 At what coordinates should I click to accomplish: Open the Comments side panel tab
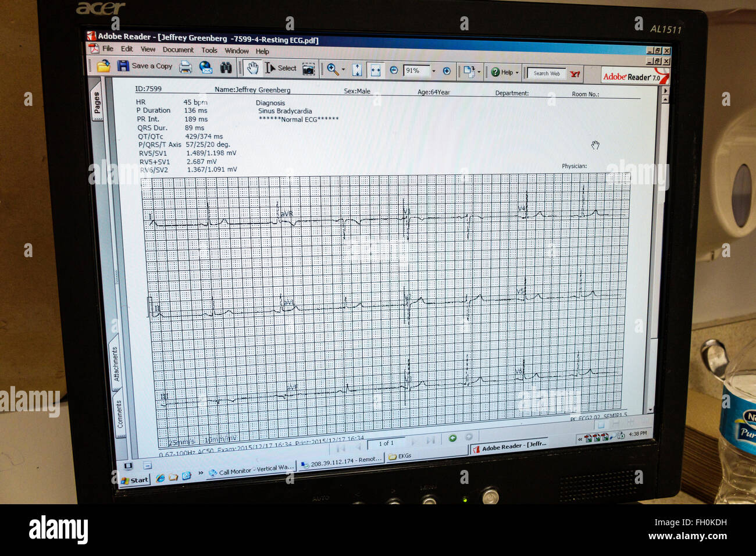point(119,414)
